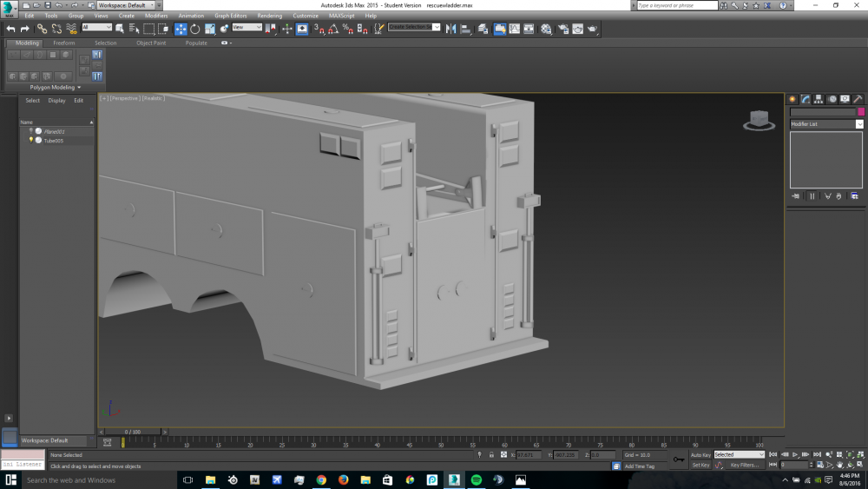Open Spotify from the Windows taskbar
Viewport: 868px width, 489px height.
476,479
